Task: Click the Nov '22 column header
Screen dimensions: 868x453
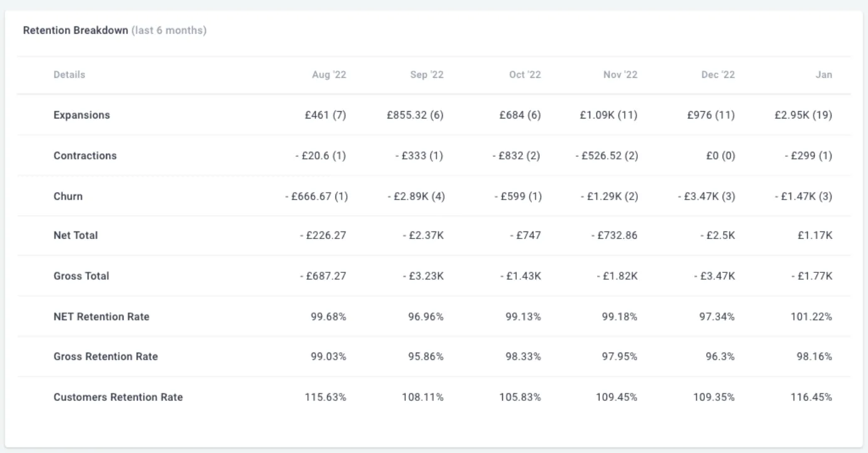Action: (620, 75)
